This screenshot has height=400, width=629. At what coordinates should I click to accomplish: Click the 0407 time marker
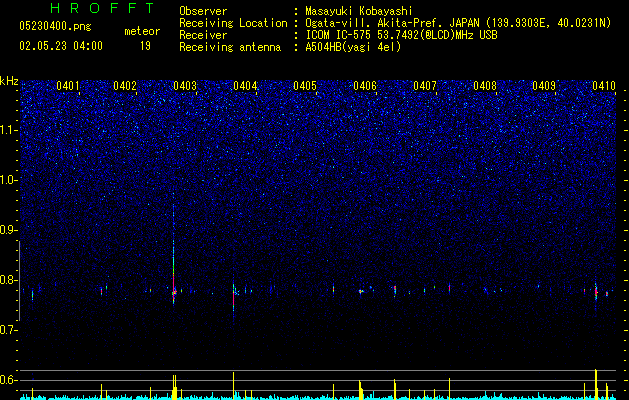coord(425,86)
